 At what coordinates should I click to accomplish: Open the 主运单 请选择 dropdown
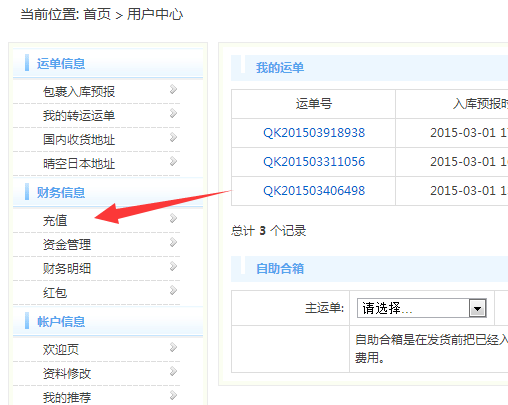click(x=421, y=308)
